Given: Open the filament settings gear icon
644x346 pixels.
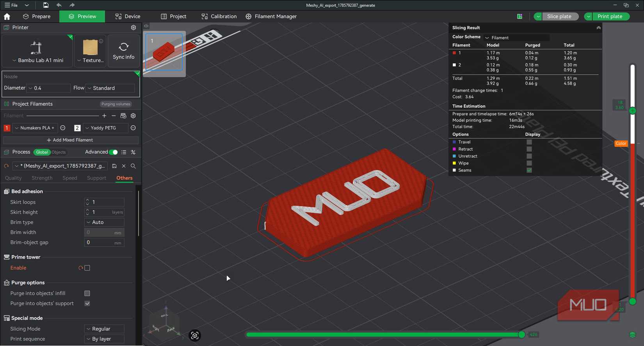Looking at the screenshot, I should 133,116.
